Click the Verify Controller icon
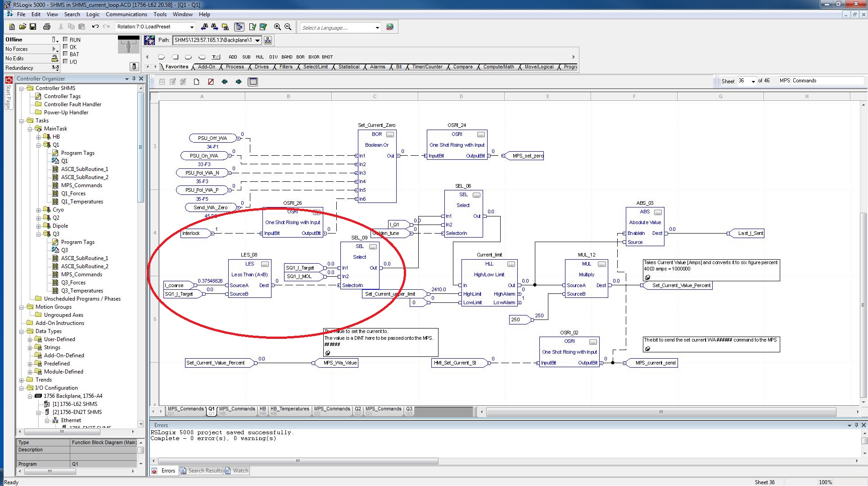868x486 pixels. 263,27
